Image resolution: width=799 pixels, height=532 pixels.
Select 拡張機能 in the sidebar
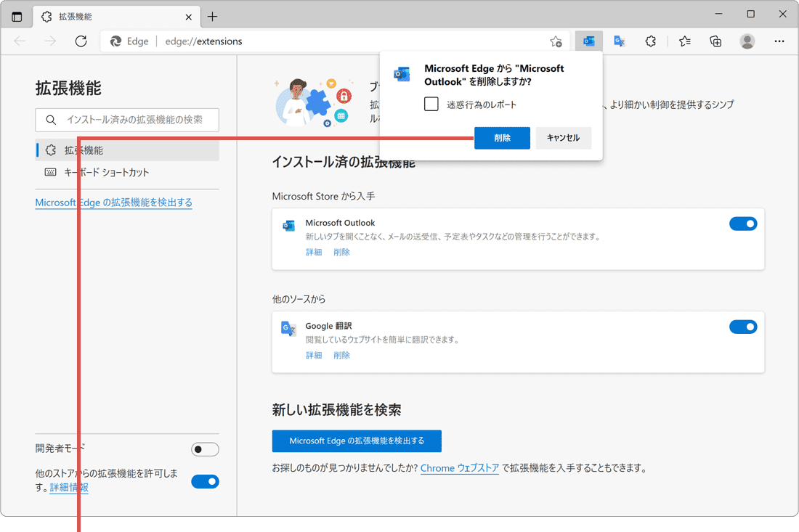[127, 150]
